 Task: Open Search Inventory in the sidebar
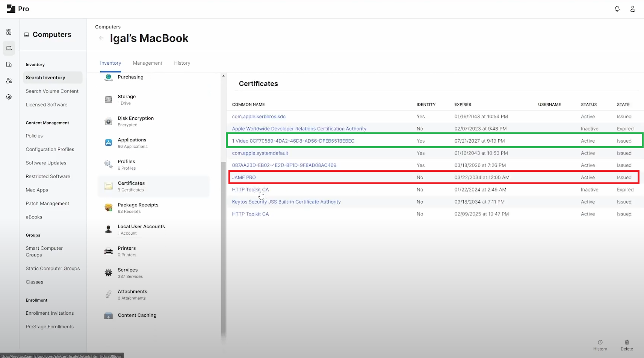(x=53, y=77)
